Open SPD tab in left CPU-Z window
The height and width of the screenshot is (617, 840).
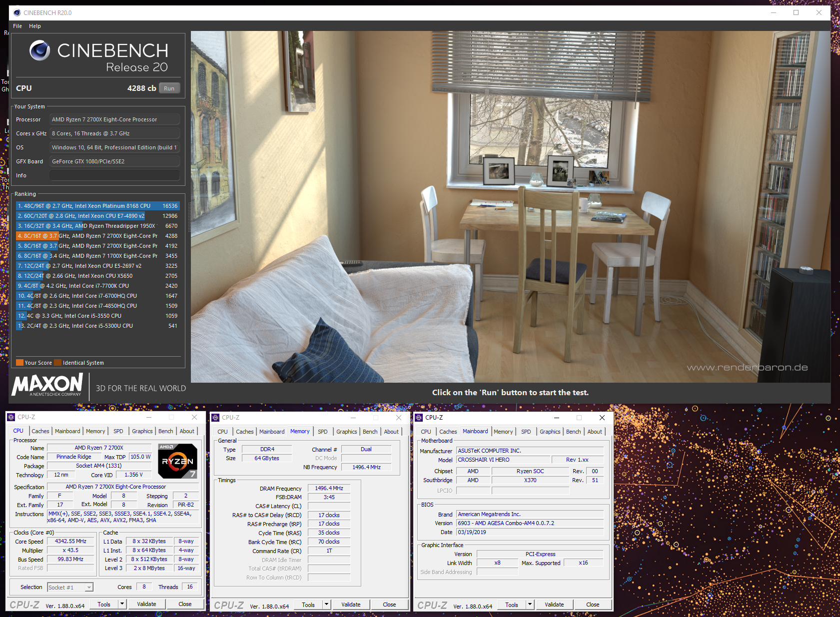click(118, 431)
